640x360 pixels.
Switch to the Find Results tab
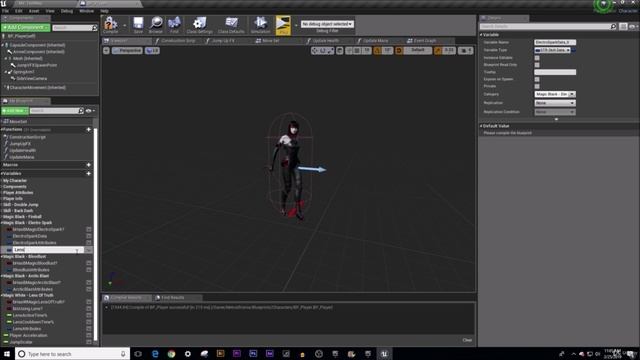click(x=173, y=298)
